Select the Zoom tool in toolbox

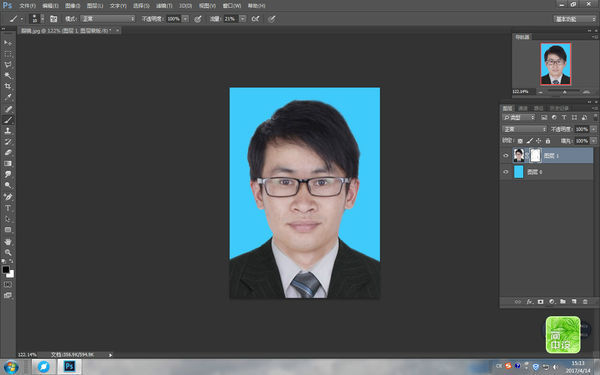click(x=8, y=253)
